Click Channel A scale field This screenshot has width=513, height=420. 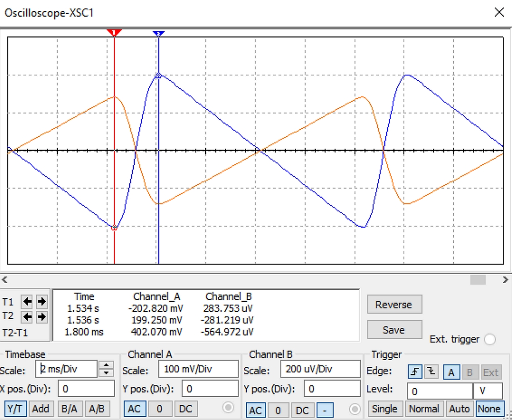tap(198, 369)
